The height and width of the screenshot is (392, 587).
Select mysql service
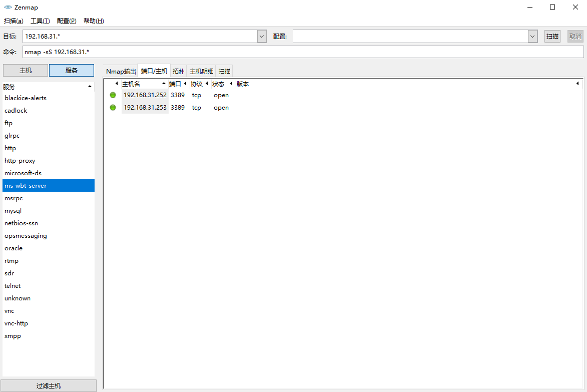point(49,211)
